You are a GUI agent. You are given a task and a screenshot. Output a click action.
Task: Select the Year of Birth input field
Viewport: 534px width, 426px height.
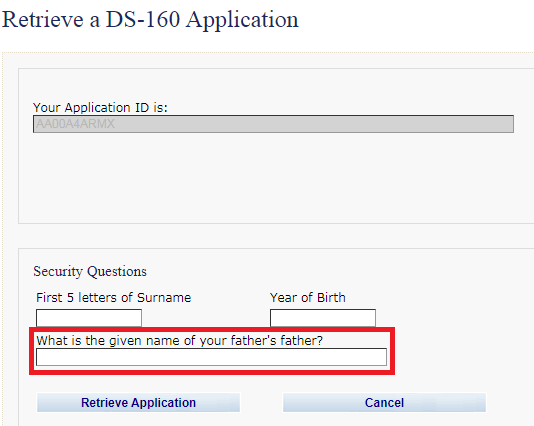click(x=323, y=318)
